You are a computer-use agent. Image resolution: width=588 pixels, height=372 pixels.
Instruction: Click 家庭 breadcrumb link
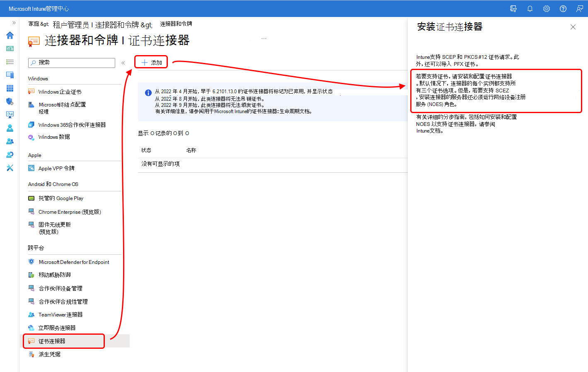click(34, 24)
